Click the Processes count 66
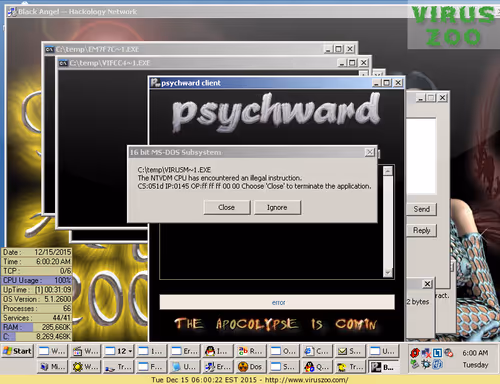Image resolution: width=500 pixels, height=384 pixels. 67,308
